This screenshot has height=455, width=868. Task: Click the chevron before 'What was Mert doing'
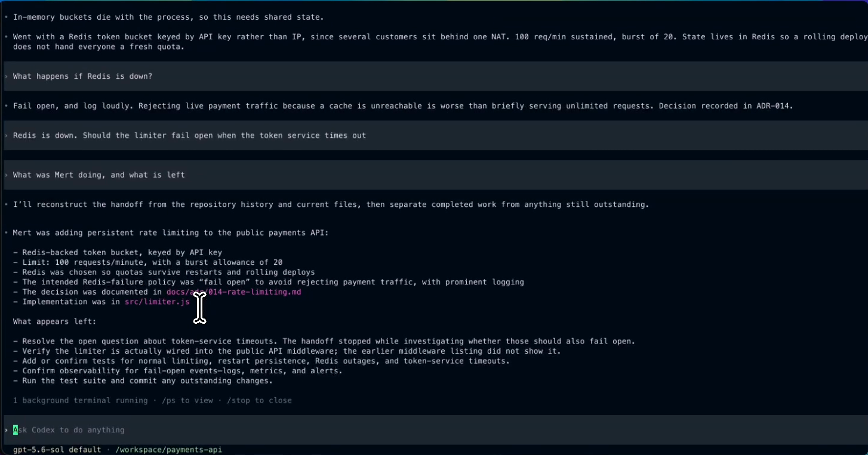pos(6,175)
